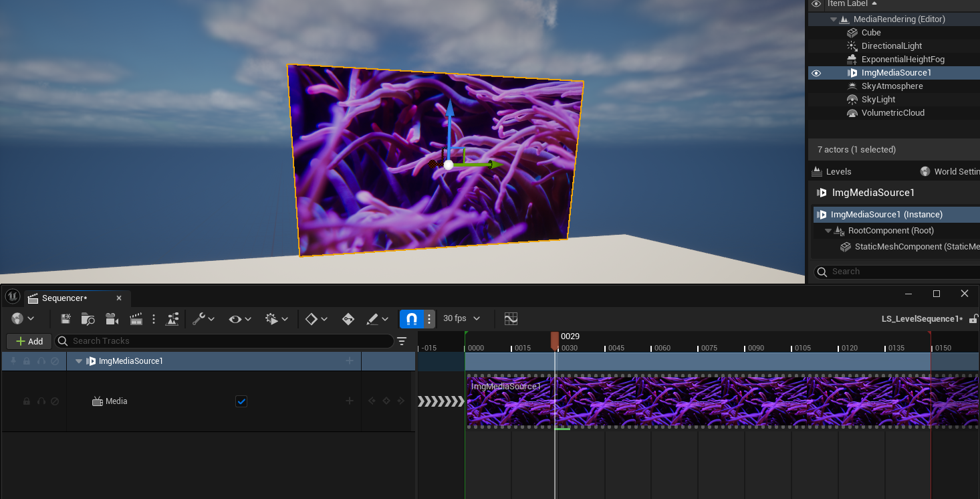
Task: Open the Sequencer world globe dropdown
Action: (x=23, y=319)
